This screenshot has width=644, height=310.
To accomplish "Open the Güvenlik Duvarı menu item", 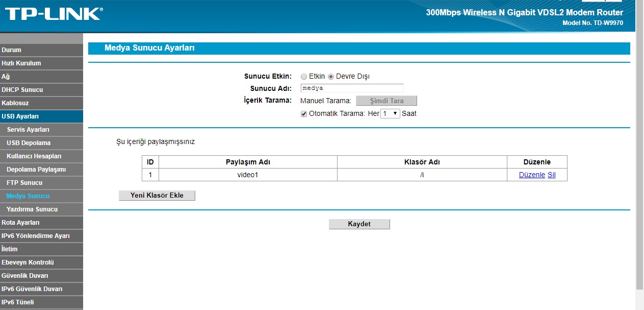I will pos(41,276).
